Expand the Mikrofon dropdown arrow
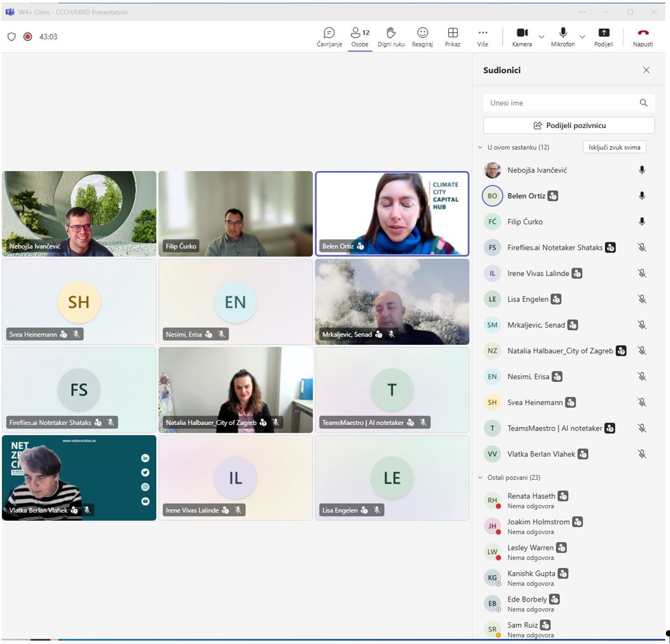670x644 pixels. tap(582, 36)
